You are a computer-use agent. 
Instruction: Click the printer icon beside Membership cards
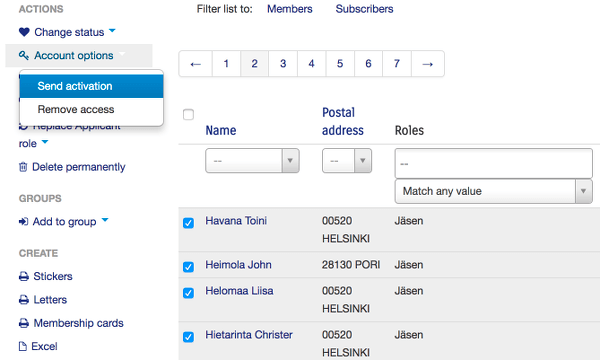pos(24,323)
